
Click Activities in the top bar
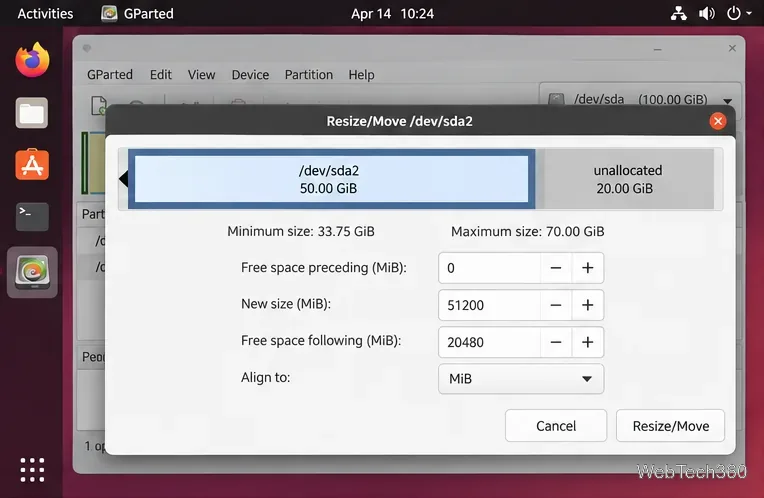(45, 13)
